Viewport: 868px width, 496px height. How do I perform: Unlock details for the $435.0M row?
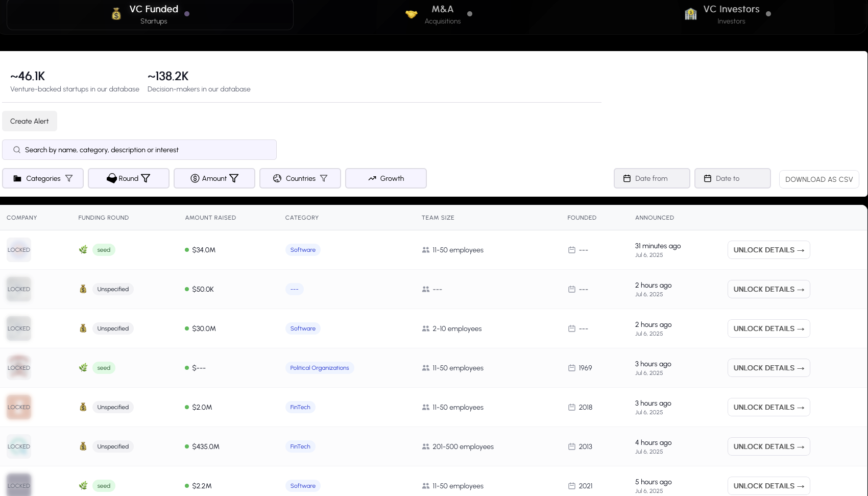pyautogui.click(x=769, y=446)
